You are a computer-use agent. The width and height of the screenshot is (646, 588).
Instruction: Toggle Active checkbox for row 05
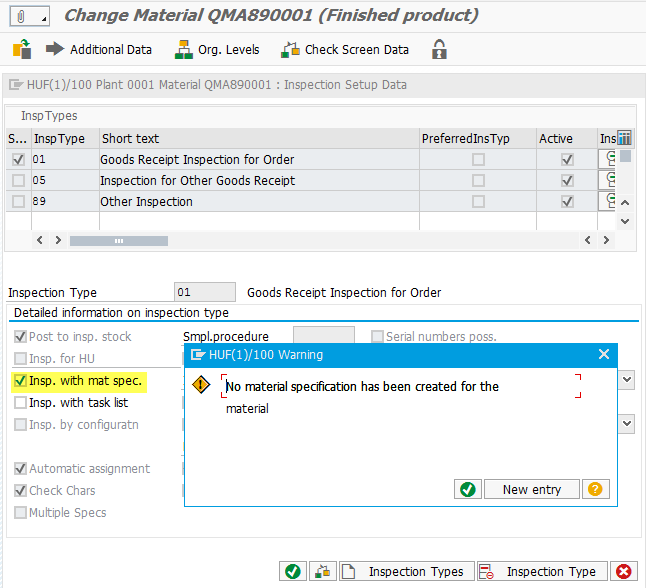(567, 180)
